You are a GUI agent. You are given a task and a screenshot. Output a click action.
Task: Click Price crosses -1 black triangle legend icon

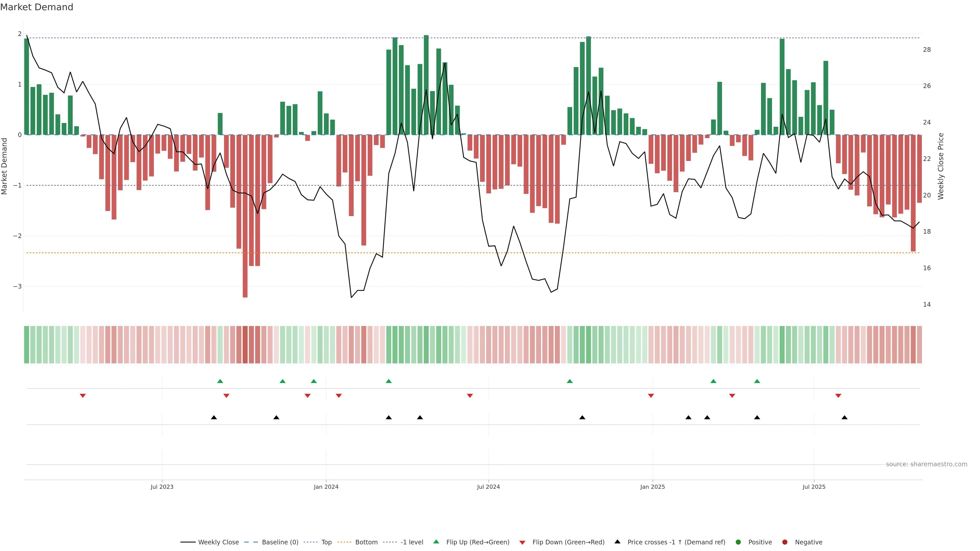[x=617, y=542]
